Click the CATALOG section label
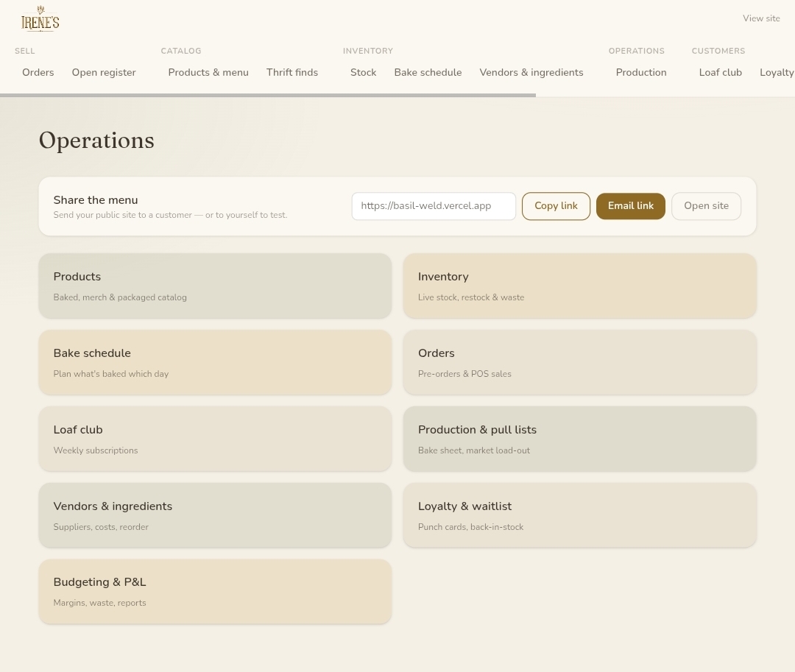 coord(181,52)
